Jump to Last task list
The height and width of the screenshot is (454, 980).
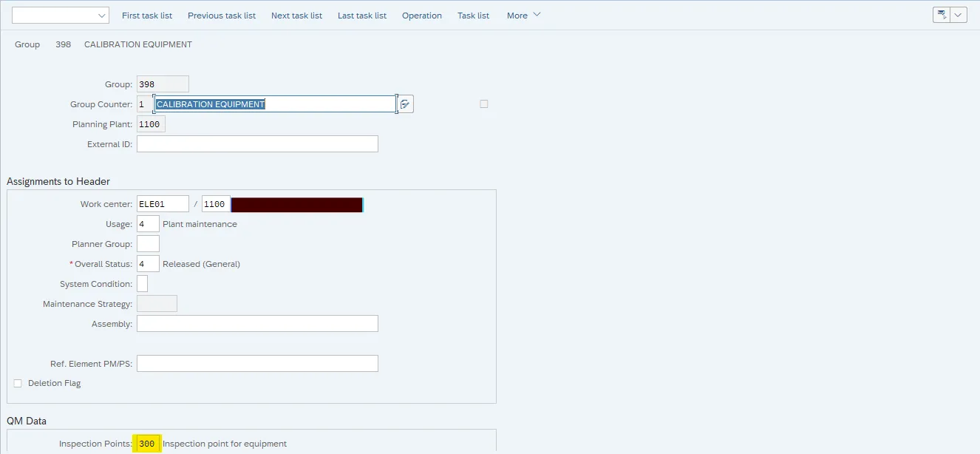(x=362, y=16)
